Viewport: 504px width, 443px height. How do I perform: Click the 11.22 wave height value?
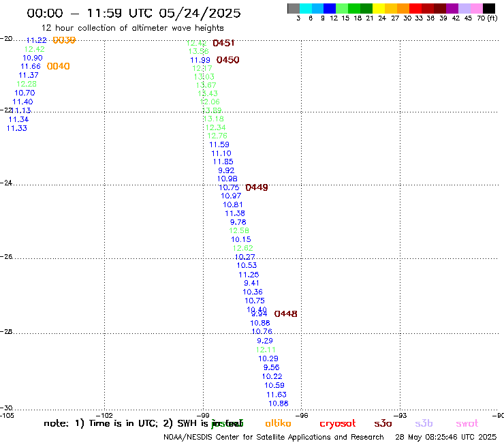coord(36,40)
